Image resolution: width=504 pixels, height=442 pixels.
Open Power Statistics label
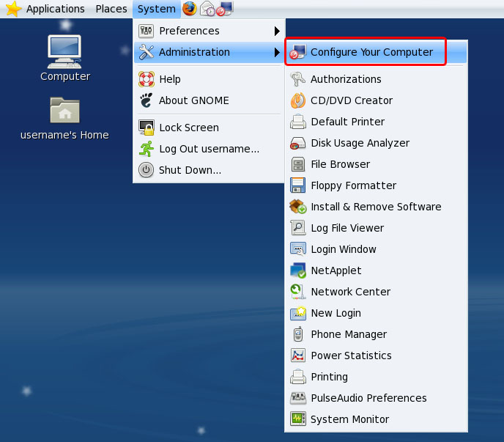352,356
